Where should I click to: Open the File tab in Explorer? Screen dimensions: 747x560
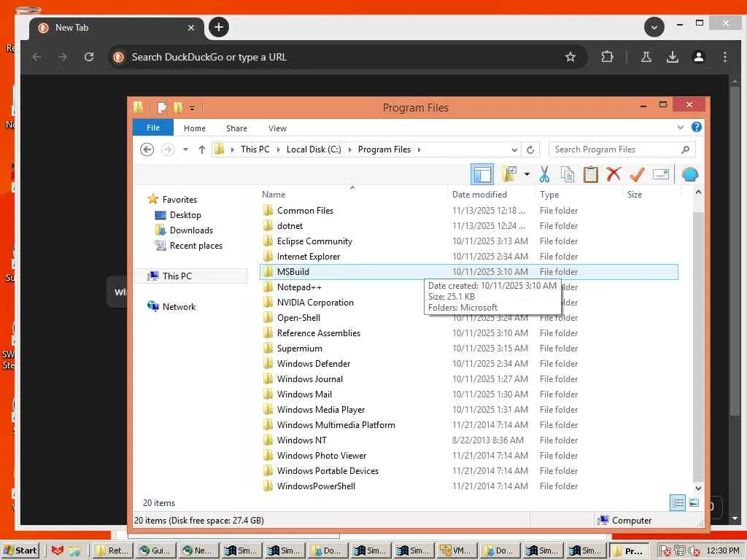153,128
